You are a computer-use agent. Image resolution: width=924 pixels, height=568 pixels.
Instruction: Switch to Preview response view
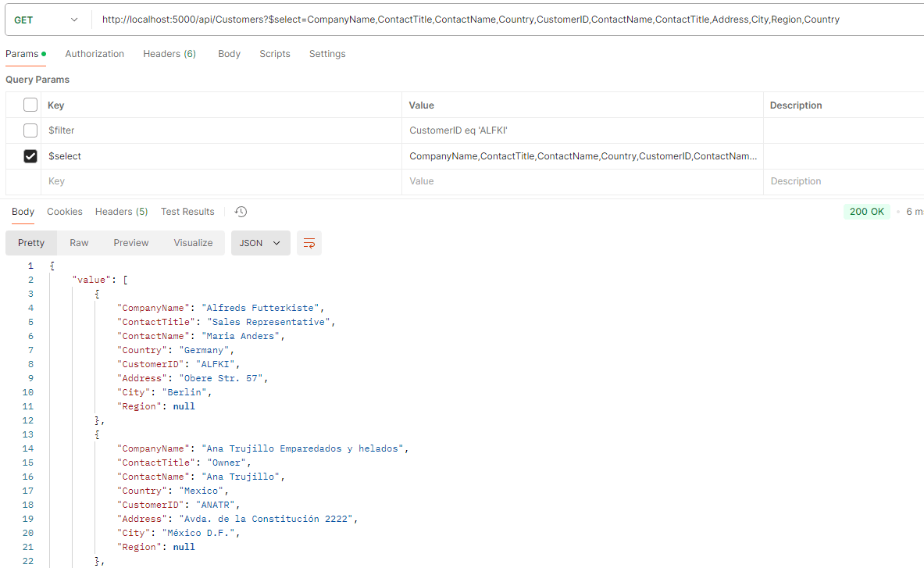tap(131, 243)
